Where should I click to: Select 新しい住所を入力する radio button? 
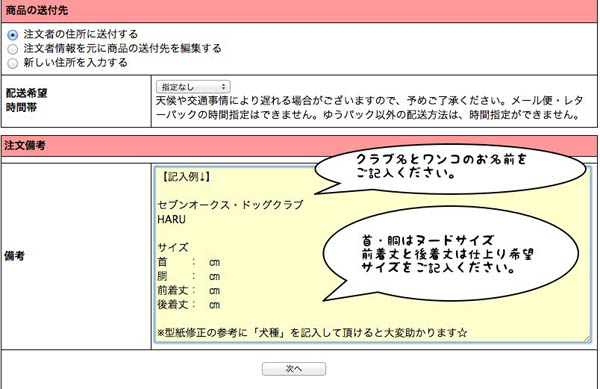(13, 63)
